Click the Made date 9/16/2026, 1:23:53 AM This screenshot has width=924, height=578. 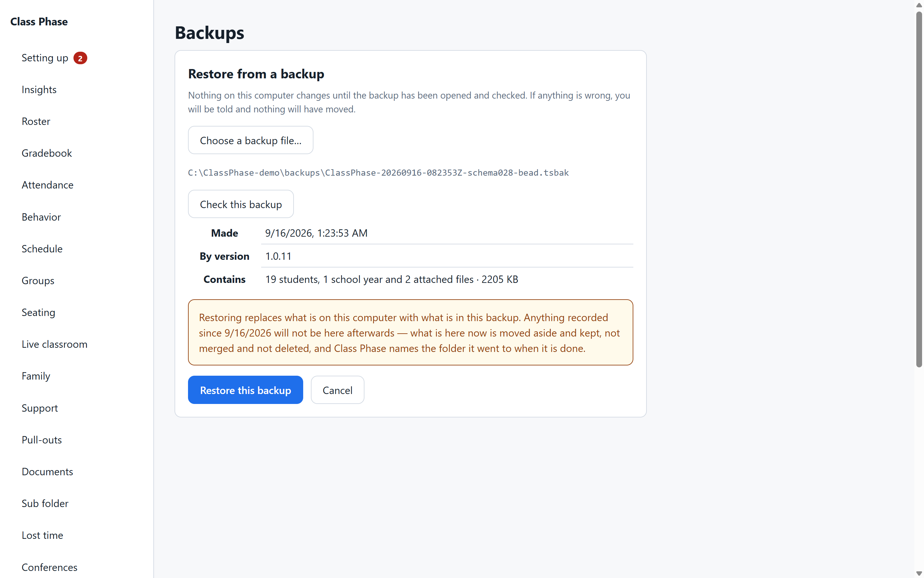tap(316, 233)
